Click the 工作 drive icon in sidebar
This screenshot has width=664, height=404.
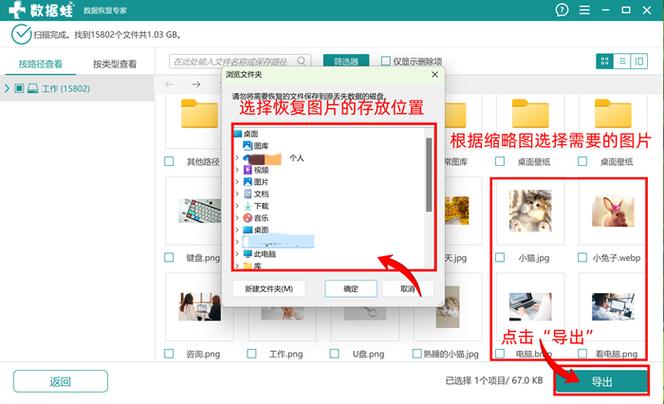pyautogui.click(x=33, y=88)
